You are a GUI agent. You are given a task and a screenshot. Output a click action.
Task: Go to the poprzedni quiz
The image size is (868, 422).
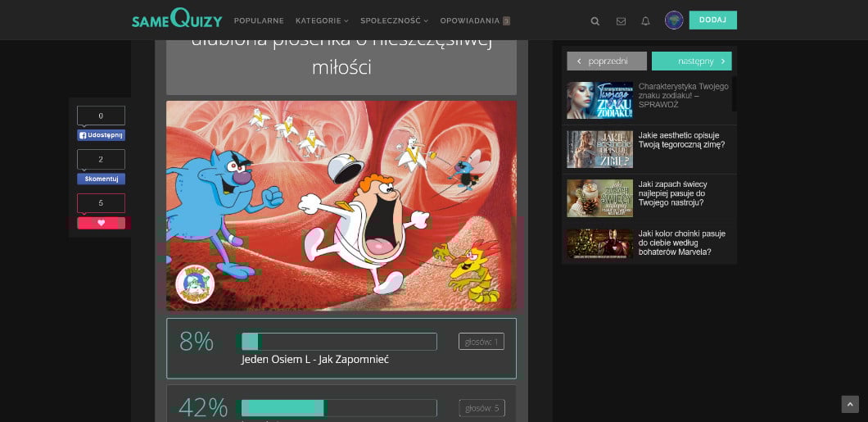(606, 61)
